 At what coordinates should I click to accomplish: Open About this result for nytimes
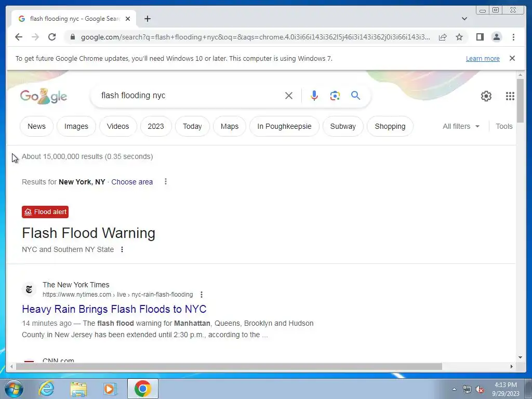coord(202,295)
